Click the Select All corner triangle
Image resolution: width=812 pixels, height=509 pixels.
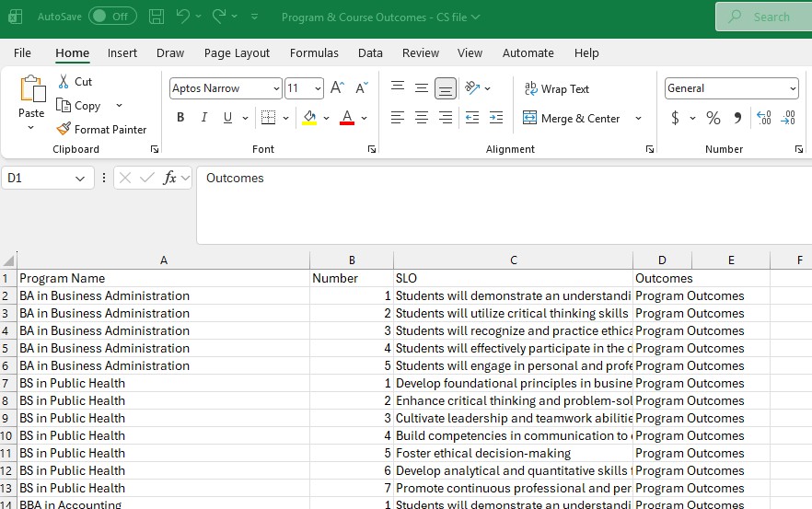pos(8,260)
